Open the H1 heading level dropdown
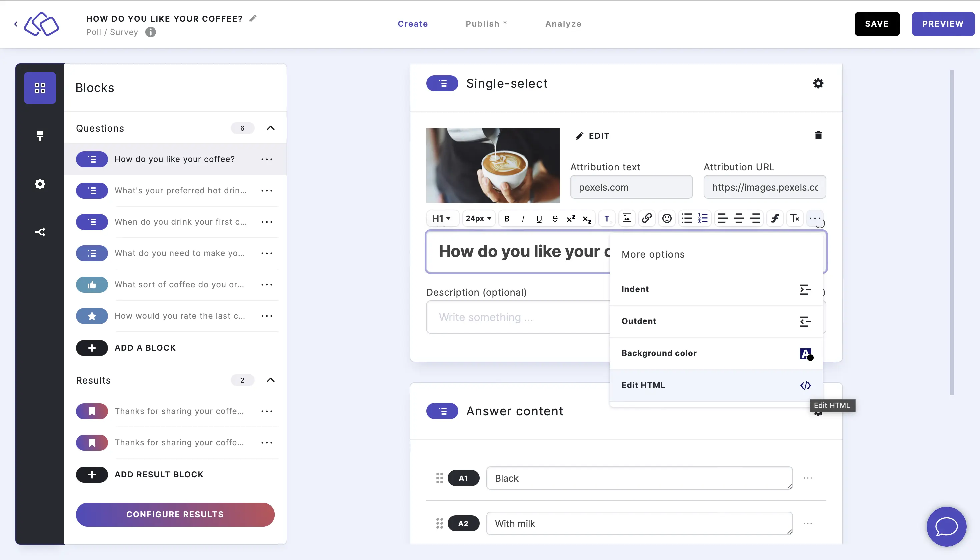Image resolution: width=980 pixels, height=560 pixels. (x=441, y=218)
